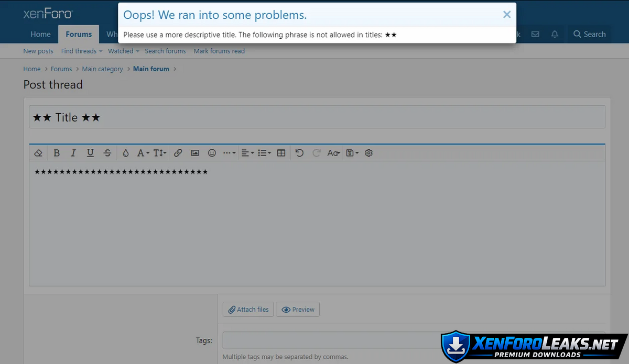The image size is (629, 364).
Task: Expand the Find threads dropdown
Action: [81, 51]
